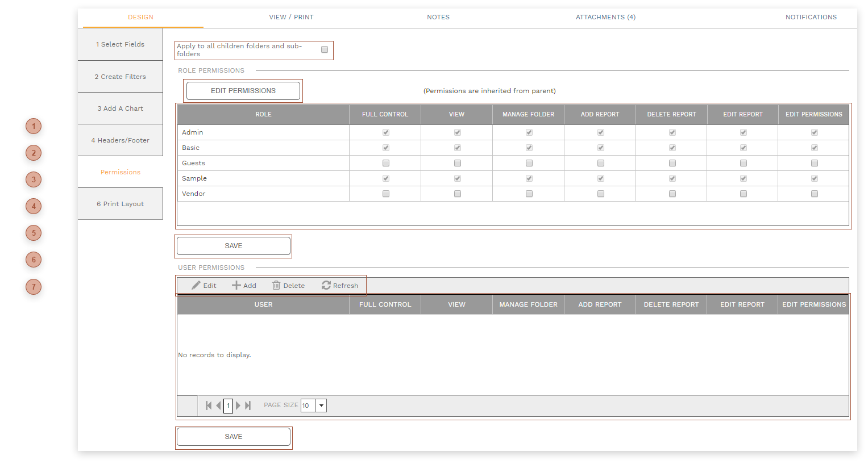Open the page size dropdown arrow

322,406
